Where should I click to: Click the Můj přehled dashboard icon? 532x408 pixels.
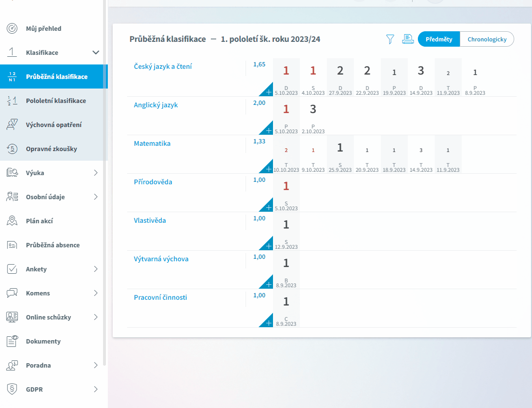[x=13, y=28]
